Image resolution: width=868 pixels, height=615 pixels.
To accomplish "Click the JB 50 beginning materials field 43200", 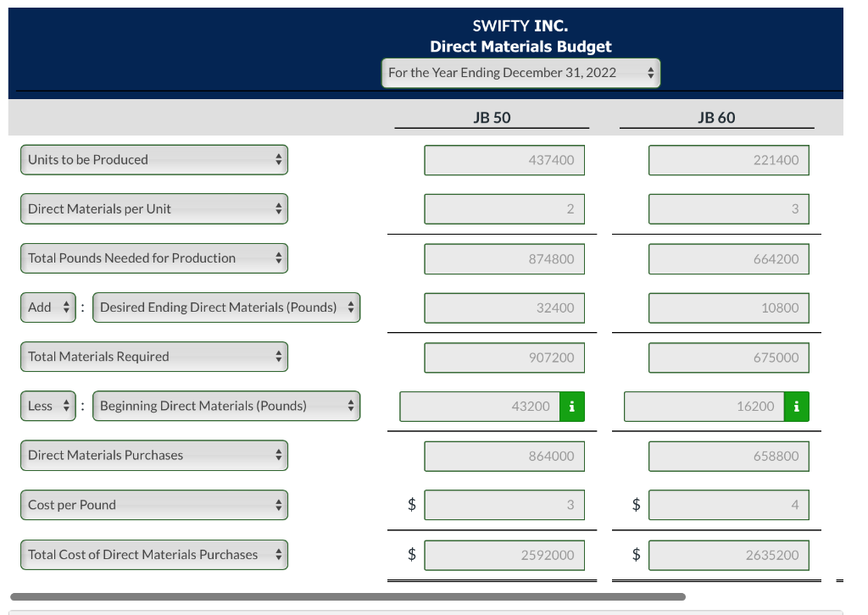I will 480,407.
